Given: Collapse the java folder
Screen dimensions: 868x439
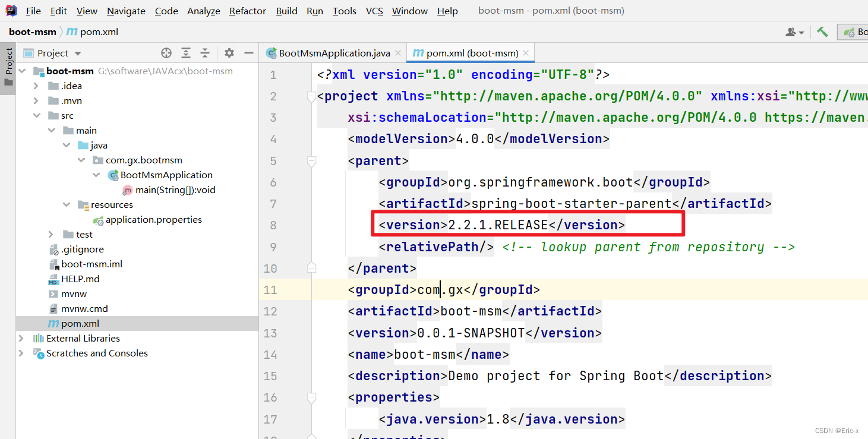Looking at the screenshot, I should tap(67, 145).
